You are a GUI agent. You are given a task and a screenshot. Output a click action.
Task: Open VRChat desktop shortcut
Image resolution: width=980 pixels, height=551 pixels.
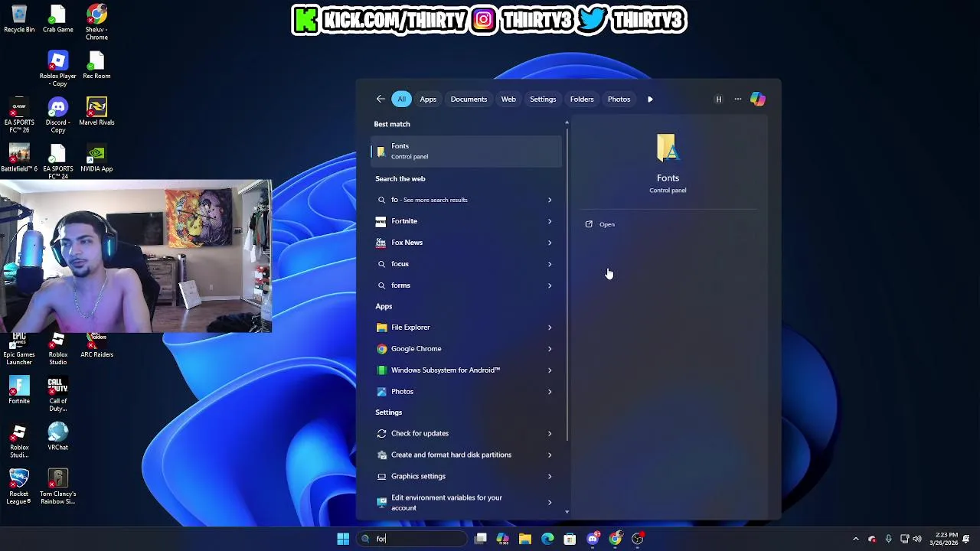coord(58,437)
